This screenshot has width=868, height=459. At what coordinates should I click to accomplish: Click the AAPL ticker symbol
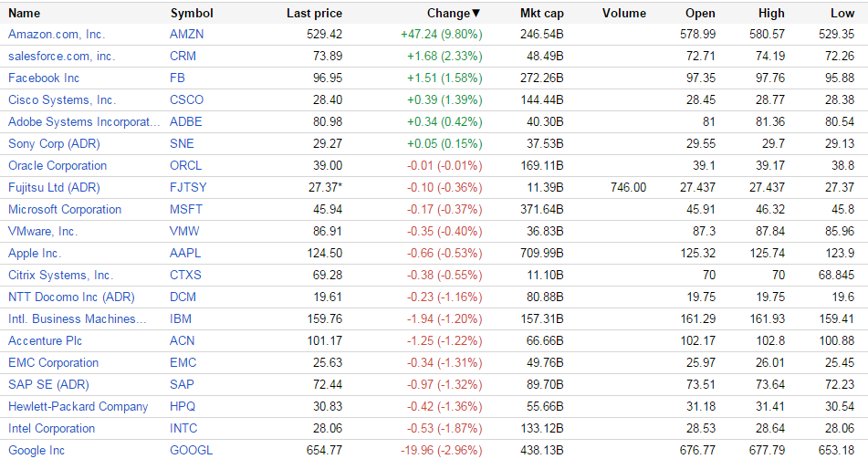coord(185,253)
